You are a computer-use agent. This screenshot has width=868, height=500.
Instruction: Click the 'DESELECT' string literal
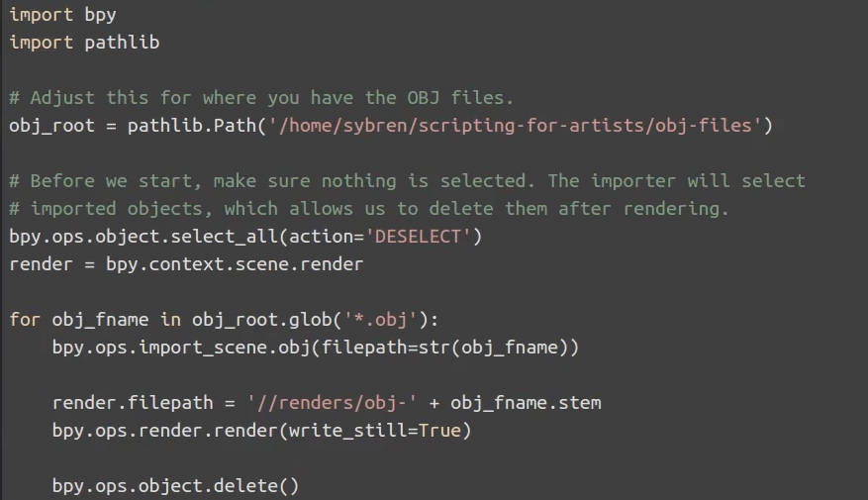418,237
